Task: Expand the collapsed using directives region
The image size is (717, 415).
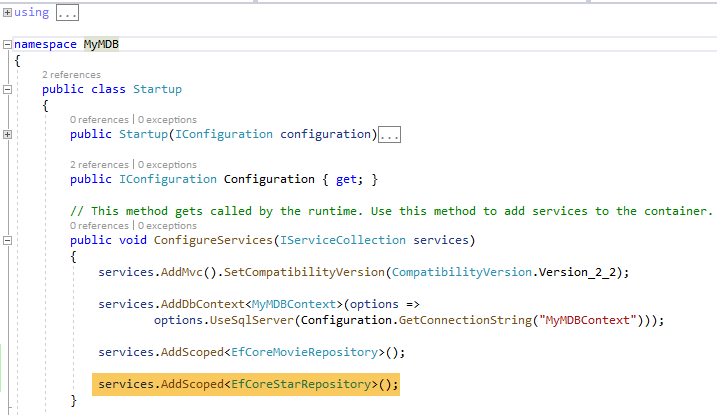Action: [x=7, y=13]
